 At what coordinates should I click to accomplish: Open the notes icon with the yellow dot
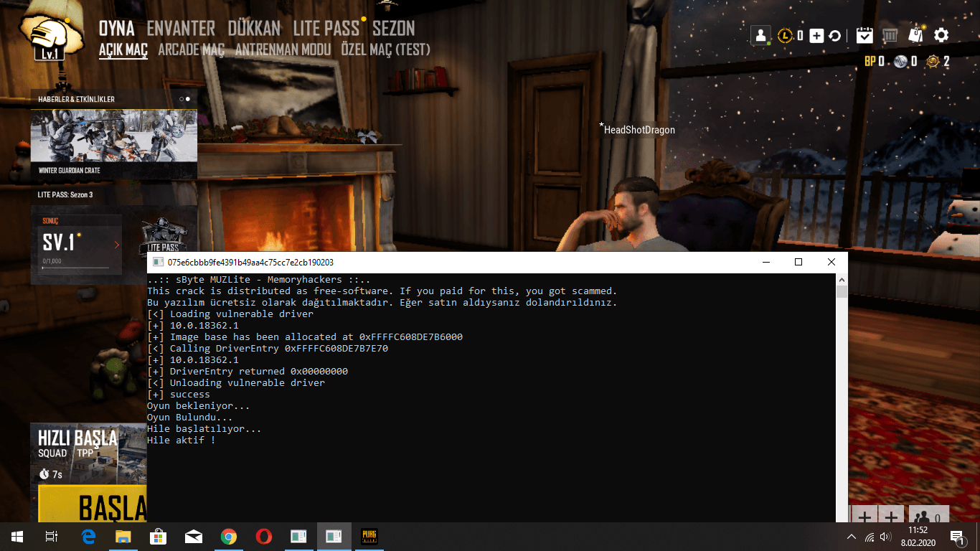click(x=915, y=34)
